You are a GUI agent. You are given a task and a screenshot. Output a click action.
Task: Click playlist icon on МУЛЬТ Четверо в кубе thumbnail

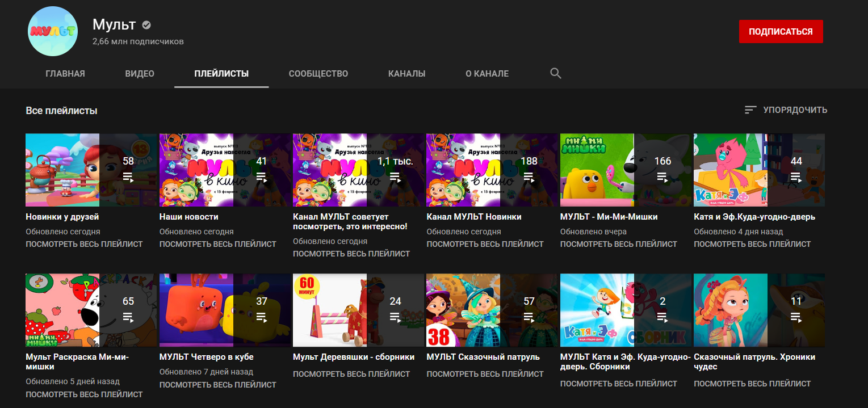click(x=262, y=317)
